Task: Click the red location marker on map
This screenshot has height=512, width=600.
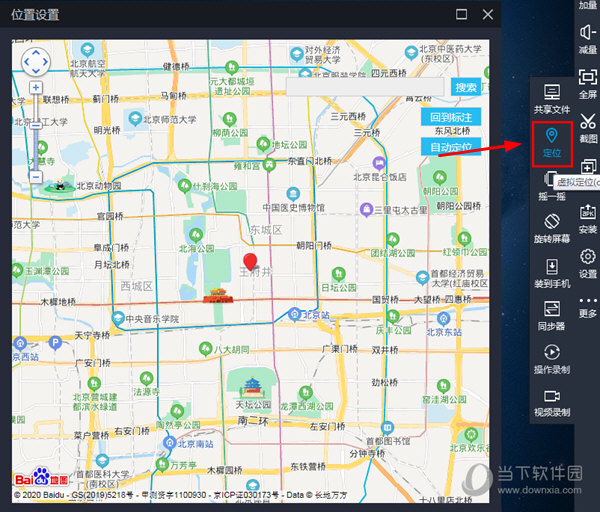Action: pyautogui.click(x=250, y=261)
